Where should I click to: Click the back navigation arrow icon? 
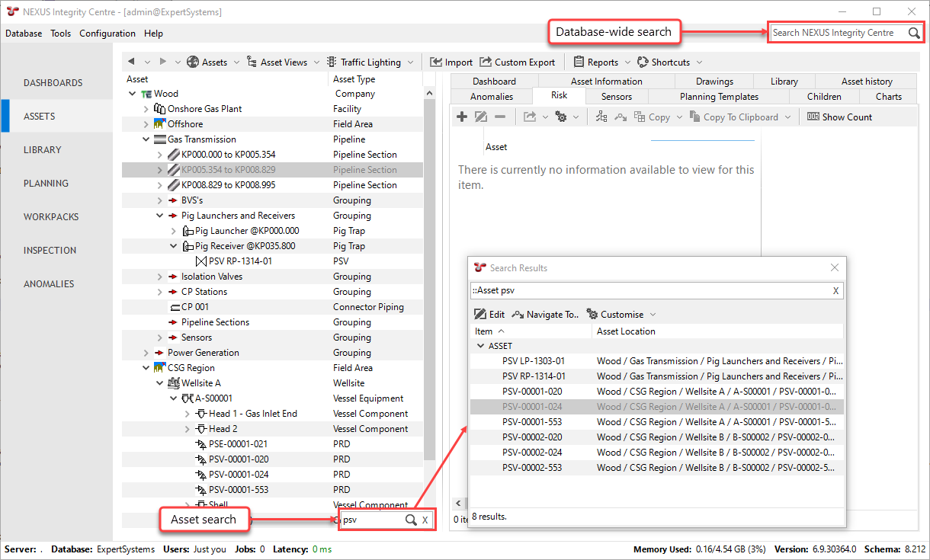tap(131, 62)
